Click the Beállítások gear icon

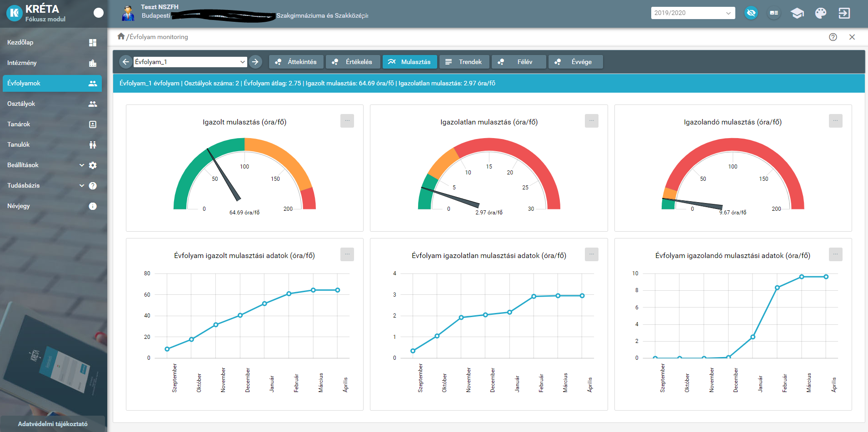[x=93, y=165]
